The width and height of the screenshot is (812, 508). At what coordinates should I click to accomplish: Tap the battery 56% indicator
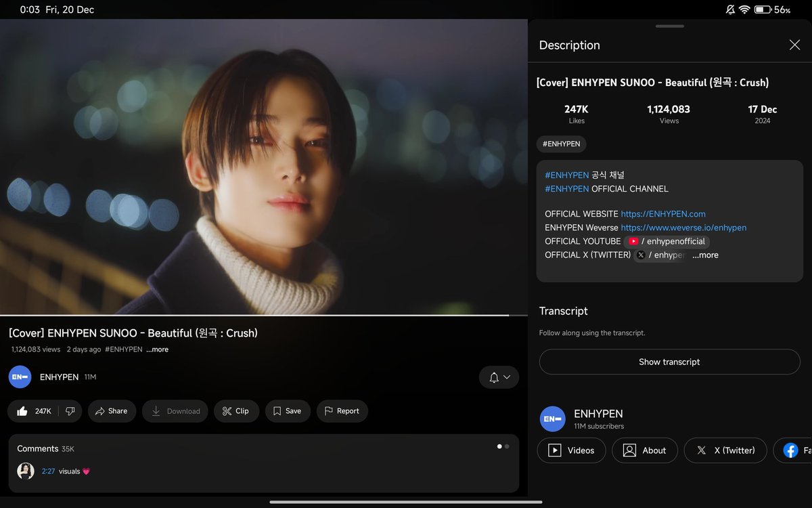point(772,9)
